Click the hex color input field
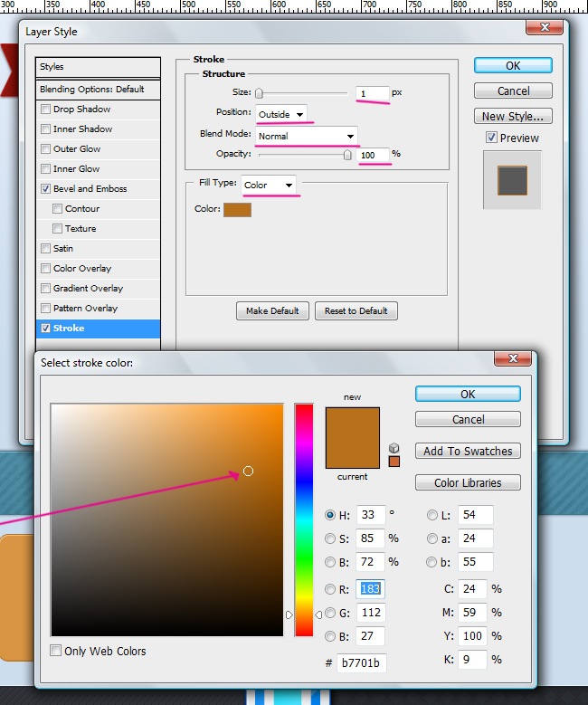The width and height of the screenshot is (588, 705). [361, 663]
